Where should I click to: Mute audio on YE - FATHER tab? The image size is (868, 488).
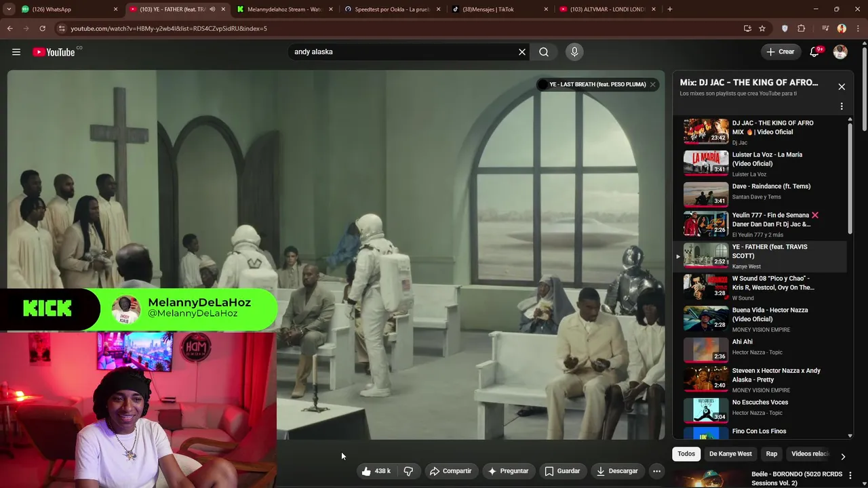[x=212, y=9]
